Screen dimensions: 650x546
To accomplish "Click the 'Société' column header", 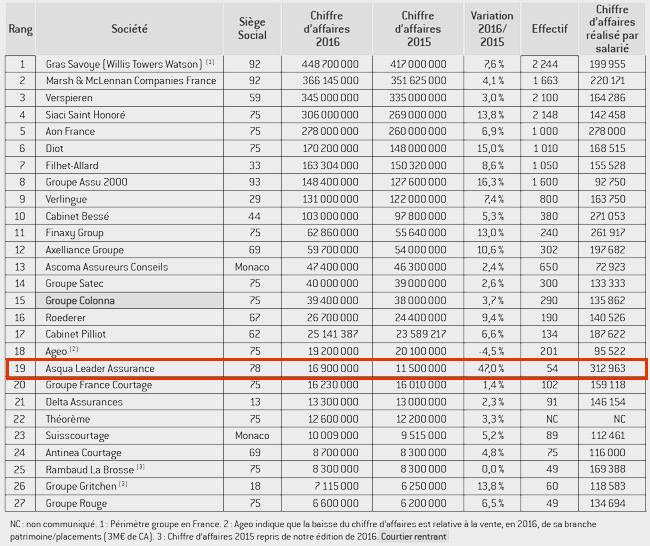I will pyautogui.click(x=129, y=29).
